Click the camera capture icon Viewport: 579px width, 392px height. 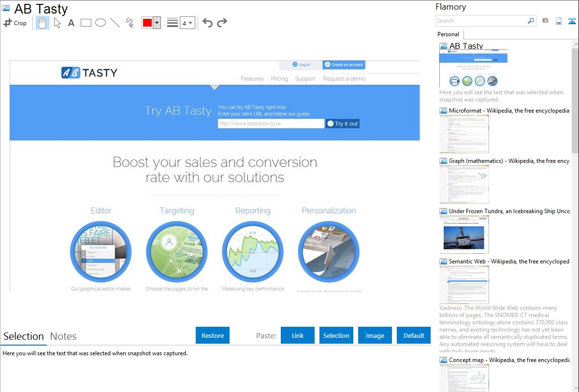pos(545,21)
